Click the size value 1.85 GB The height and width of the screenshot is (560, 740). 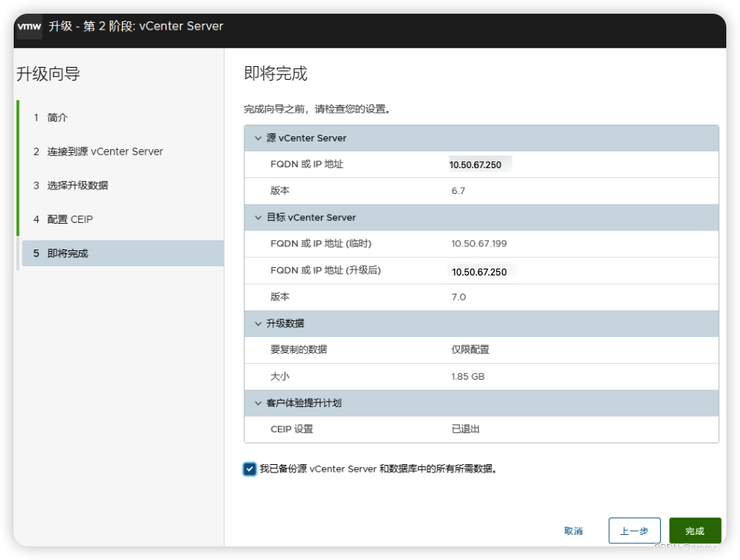(467, 377)
